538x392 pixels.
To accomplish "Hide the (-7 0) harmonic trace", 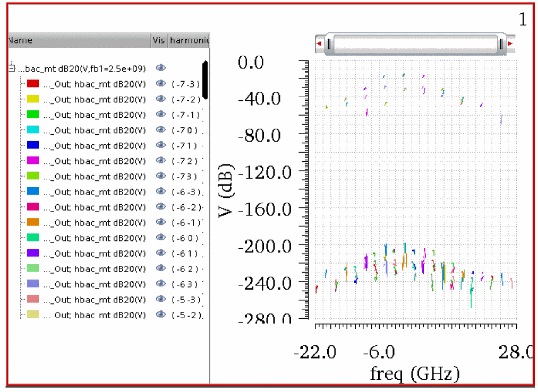I will 160,130.
